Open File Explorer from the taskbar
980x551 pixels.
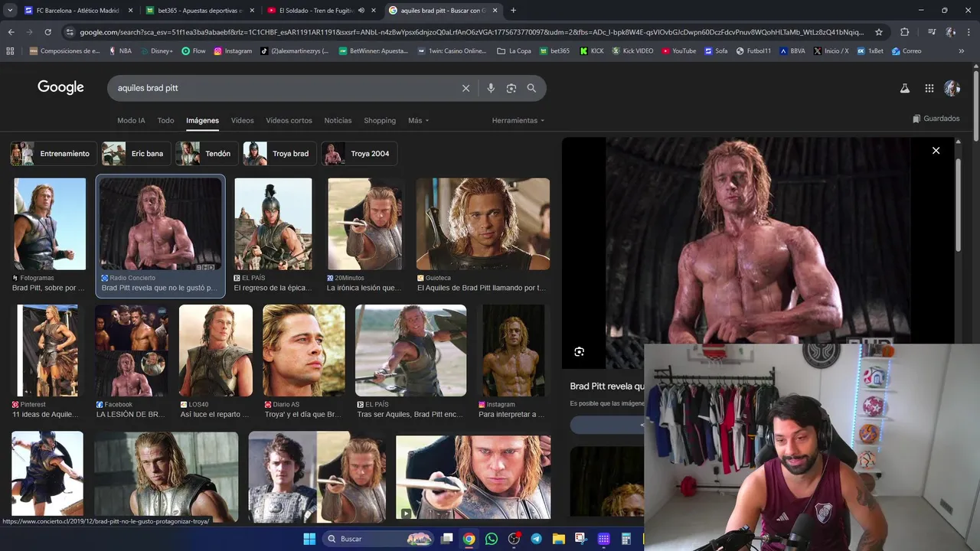558,539
